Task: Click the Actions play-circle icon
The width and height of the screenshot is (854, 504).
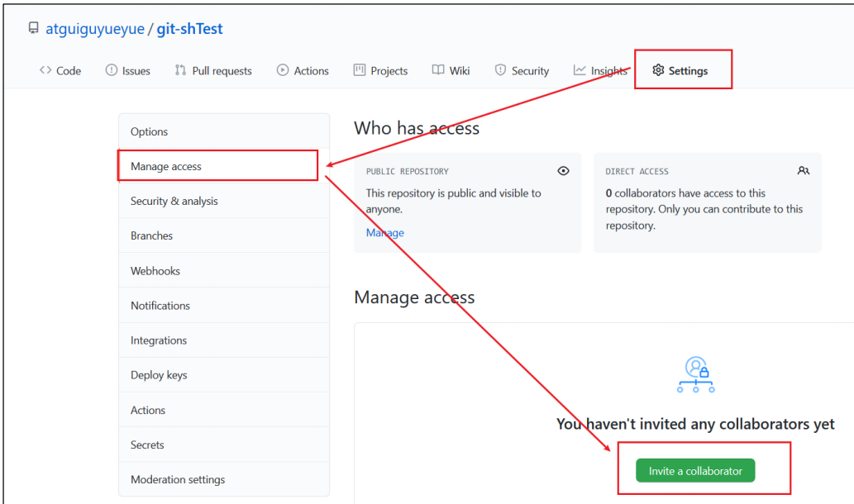Action: coord(282,70)
